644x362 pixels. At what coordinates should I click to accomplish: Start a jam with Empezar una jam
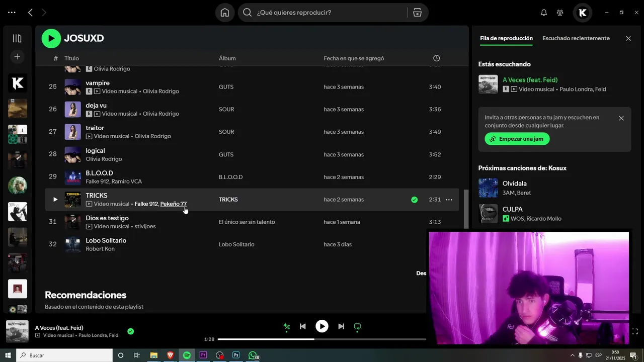click(517, 139)
